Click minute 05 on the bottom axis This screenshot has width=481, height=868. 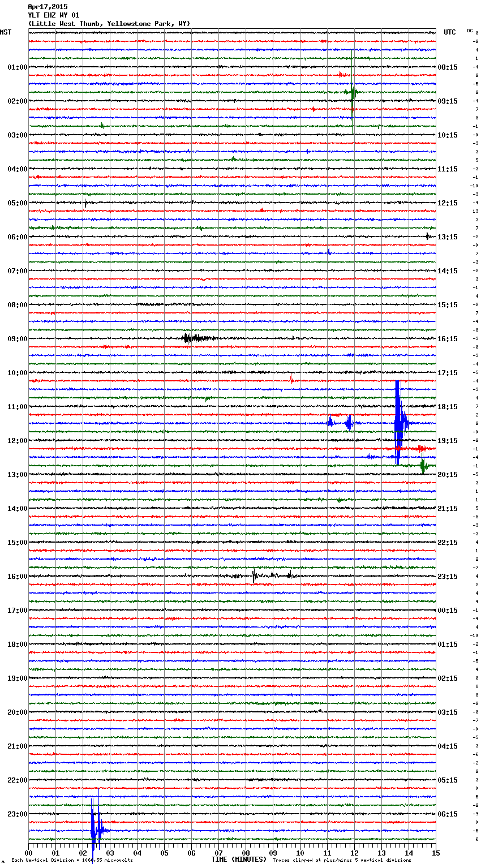click(x=164, y=853)
